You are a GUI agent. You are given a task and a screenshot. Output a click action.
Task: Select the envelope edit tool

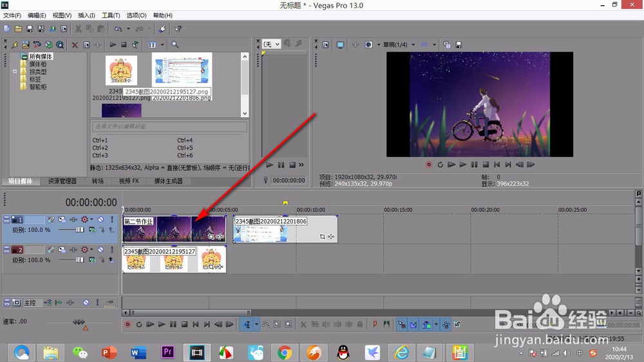[266, 325]
